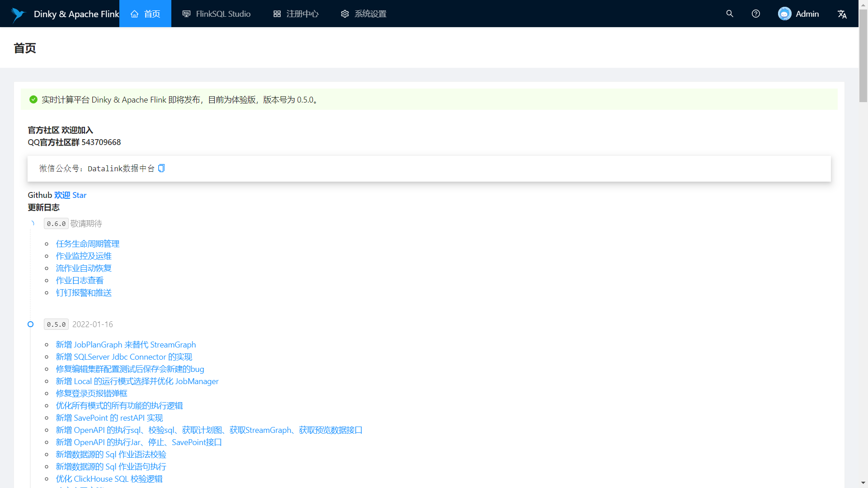Image resolution: width=868 pixels, height=488 pixels.
Task: Click the 更新日志 heading
Action: [43, 207]
